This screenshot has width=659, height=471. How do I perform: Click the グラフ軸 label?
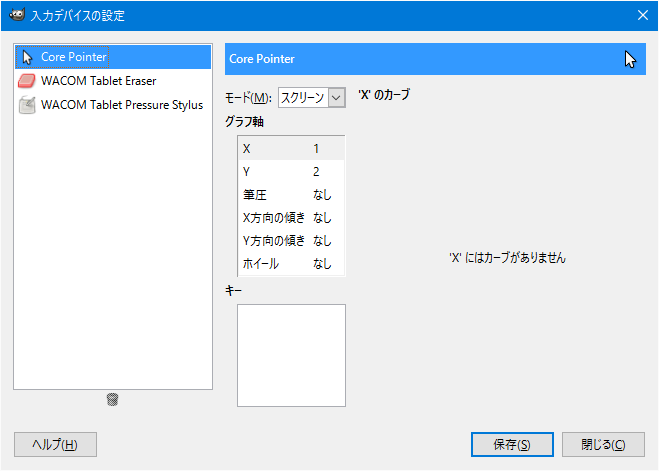click(244, 122)
